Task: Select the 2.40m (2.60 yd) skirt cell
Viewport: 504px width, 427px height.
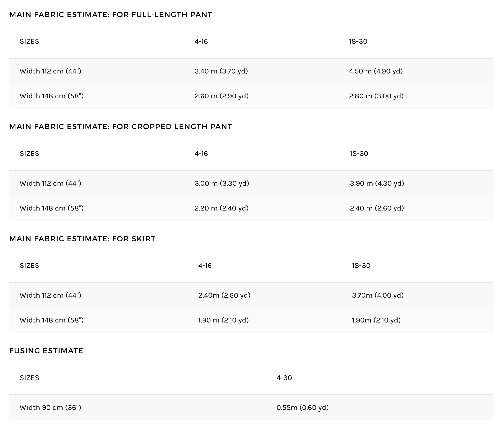Action: coord(224,295)
